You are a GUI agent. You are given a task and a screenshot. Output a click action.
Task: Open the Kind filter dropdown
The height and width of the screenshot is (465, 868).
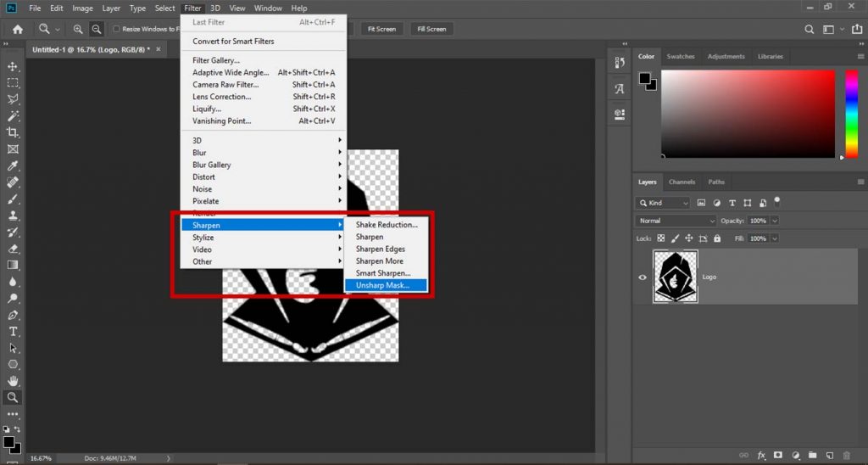pos(663,203)
